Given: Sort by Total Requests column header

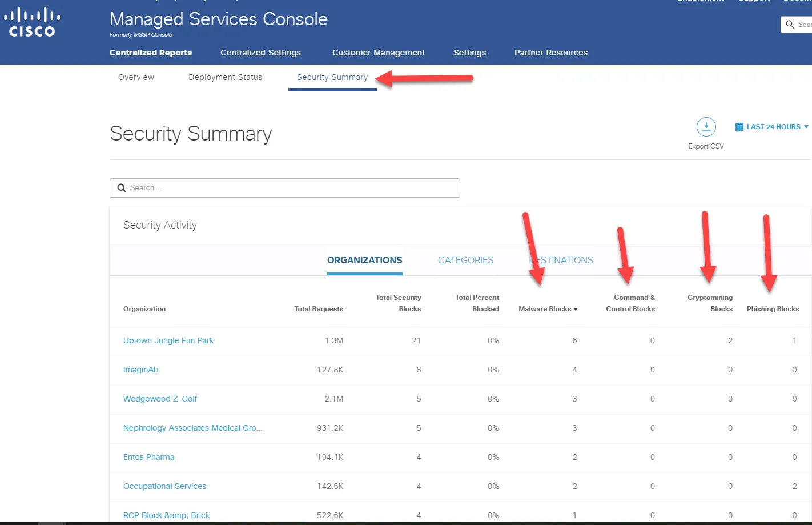Looking at the screenshot, I should click(319, 309).
